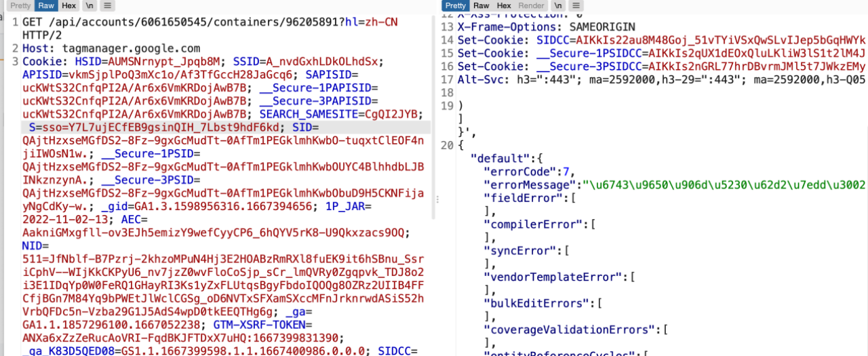Screen dimensions: 868x356
Task: Click the _gid cookie value GA1.3.1598956316.1667394656
Action: [x=228, y=207]
